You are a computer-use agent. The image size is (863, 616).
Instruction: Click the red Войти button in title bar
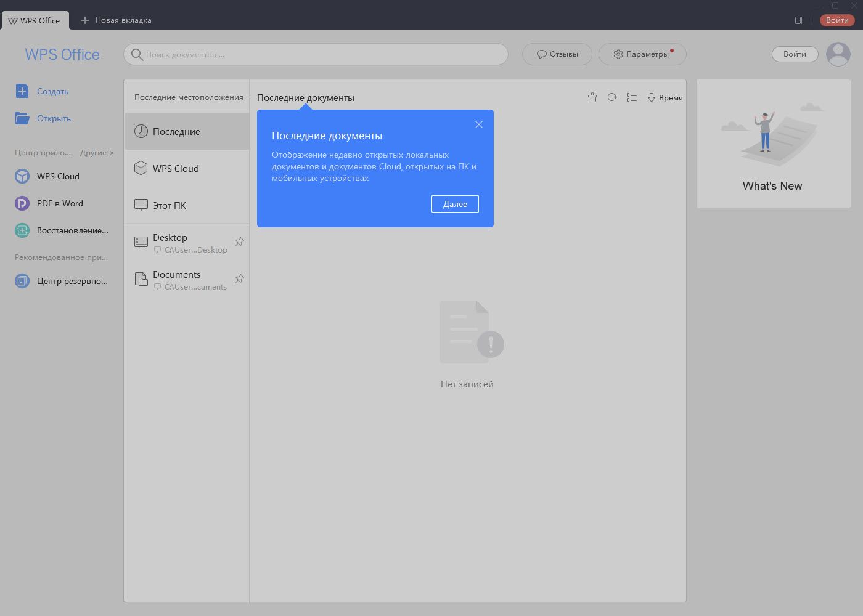(837, 20)
